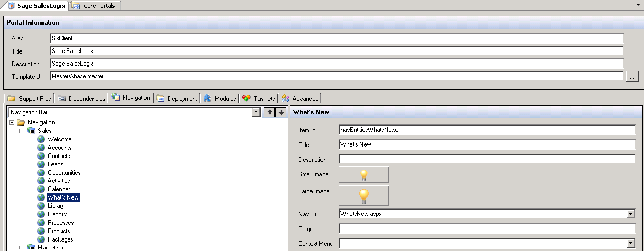Click the Template Url browse ellipsis button
644x251 pixels.
[632, 77]
